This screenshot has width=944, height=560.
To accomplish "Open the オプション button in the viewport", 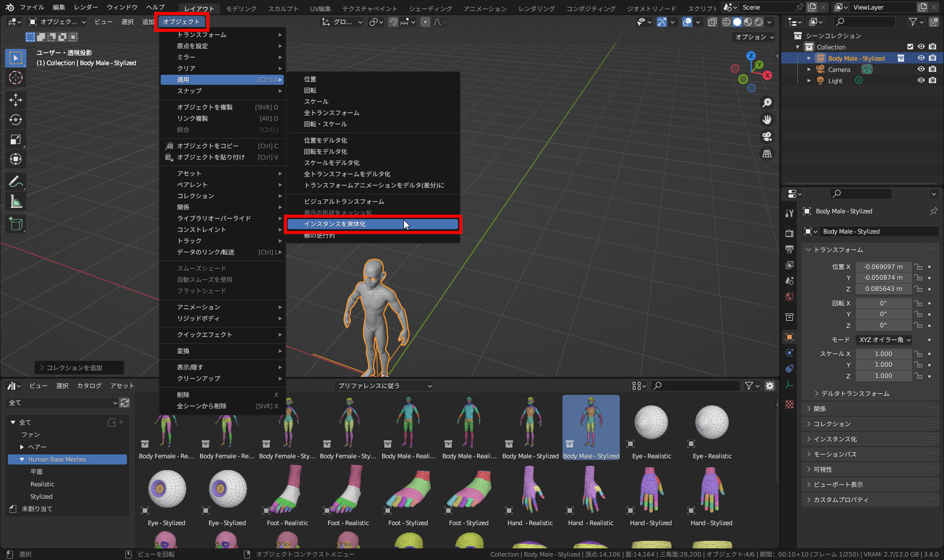I will point(755,37).
